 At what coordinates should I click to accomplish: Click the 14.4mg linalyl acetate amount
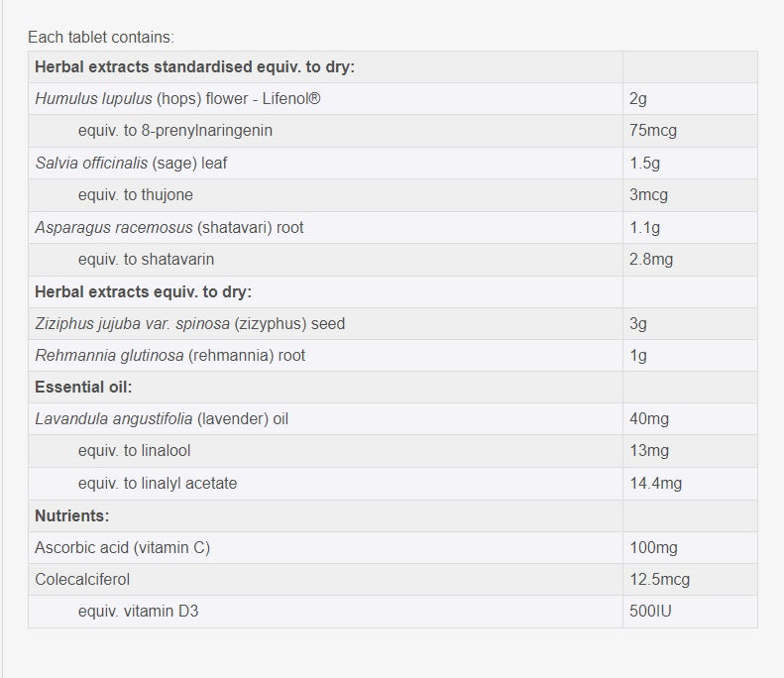656,484
